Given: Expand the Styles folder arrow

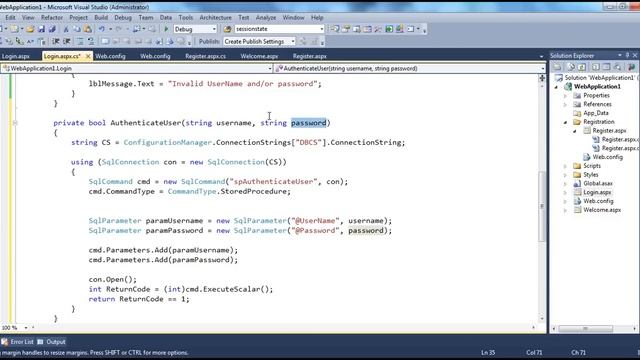Looking at the screenshot, I should point(565,175).
